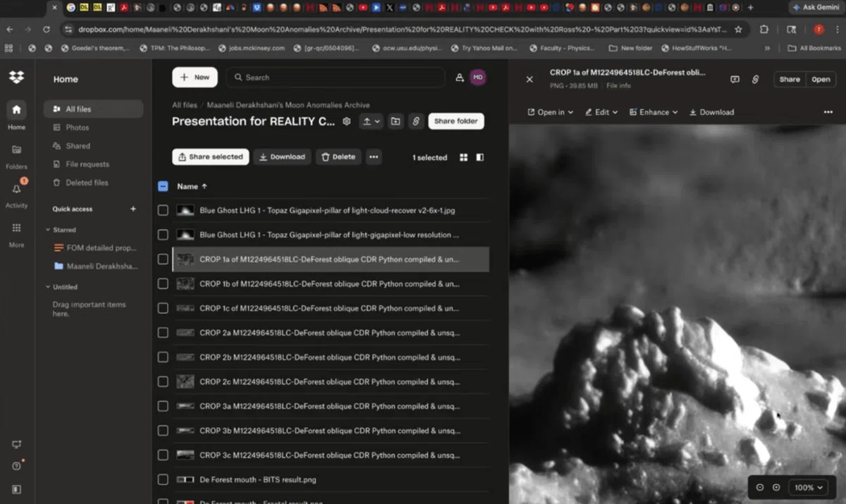Image resolution: width=846 pixels, height=504 pixels.
Task: Click the Search input field
Action: (x=335, y=78)
